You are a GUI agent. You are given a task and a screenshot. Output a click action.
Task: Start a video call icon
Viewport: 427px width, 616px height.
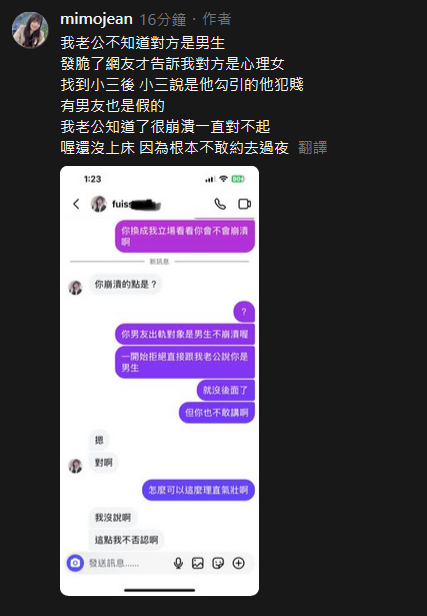pyautogui.click(x=244, y=204)
